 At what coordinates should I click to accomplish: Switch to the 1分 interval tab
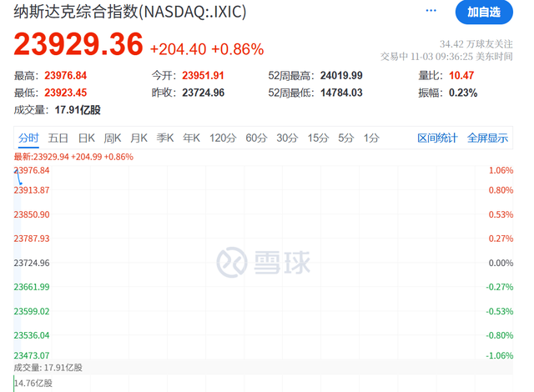pos(371,138)
